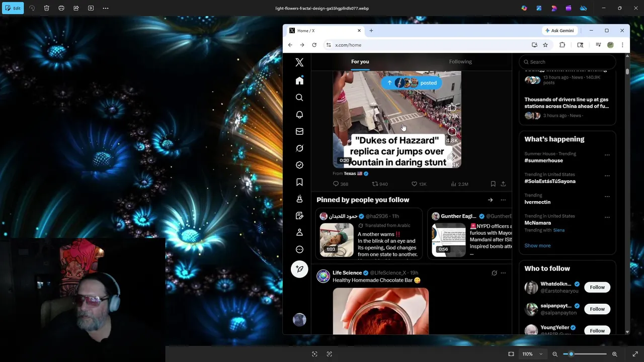Screen dimensions: 644x362
Task: Open Messages envelope in X sidebar
Action: [x=299, y=131]
